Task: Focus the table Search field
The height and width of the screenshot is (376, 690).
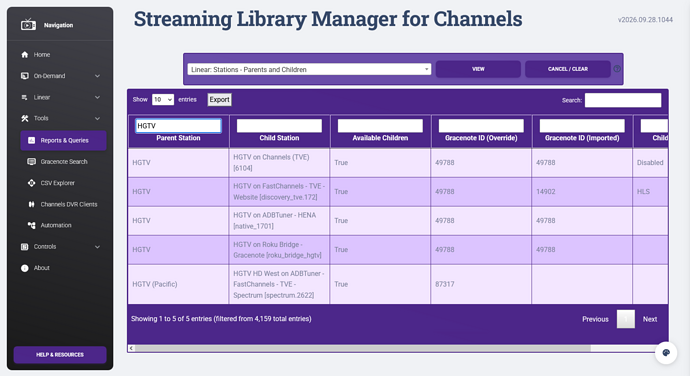Action: (x=623, y=100)
